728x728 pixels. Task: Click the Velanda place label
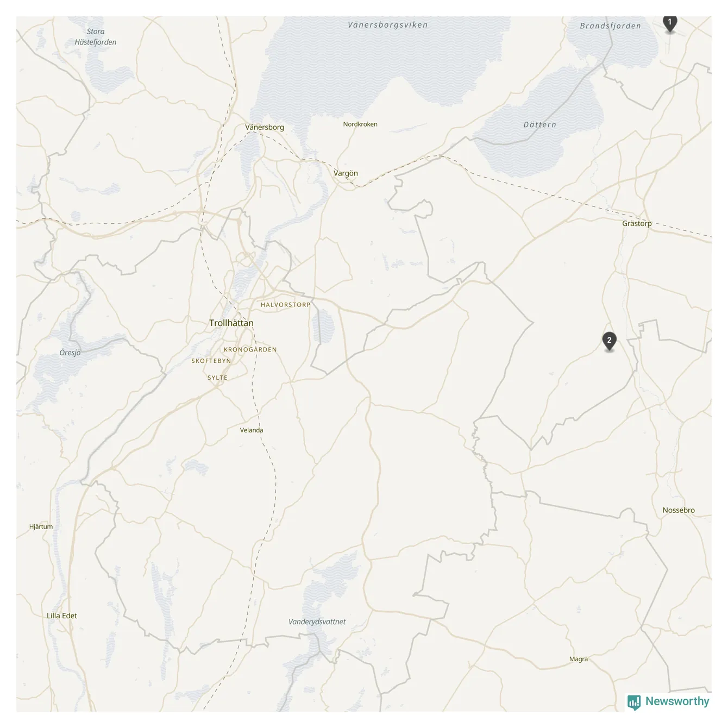point(252,430)
